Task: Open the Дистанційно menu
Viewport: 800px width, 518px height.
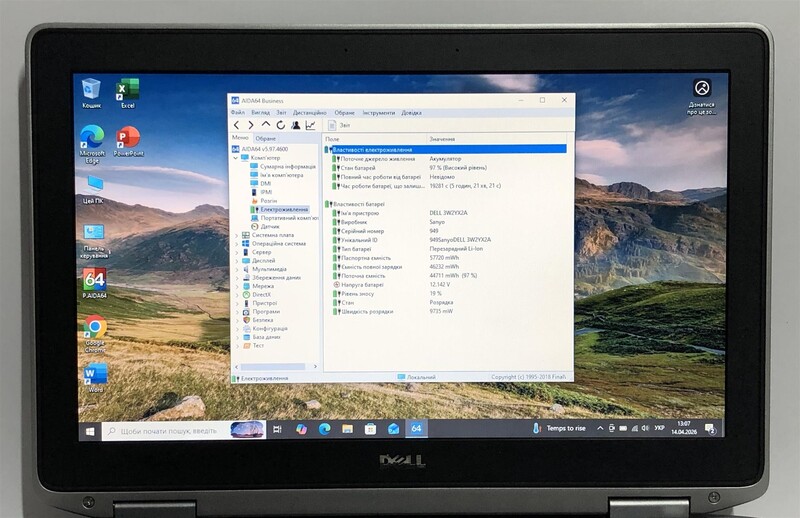Action: coord(310,112)
